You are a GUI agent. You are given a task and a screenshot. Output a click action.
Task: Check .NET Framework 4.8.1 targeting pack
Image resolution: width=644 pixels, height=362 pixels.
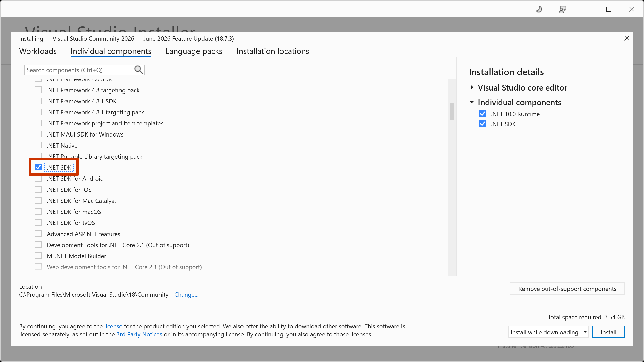pos(38,112)
